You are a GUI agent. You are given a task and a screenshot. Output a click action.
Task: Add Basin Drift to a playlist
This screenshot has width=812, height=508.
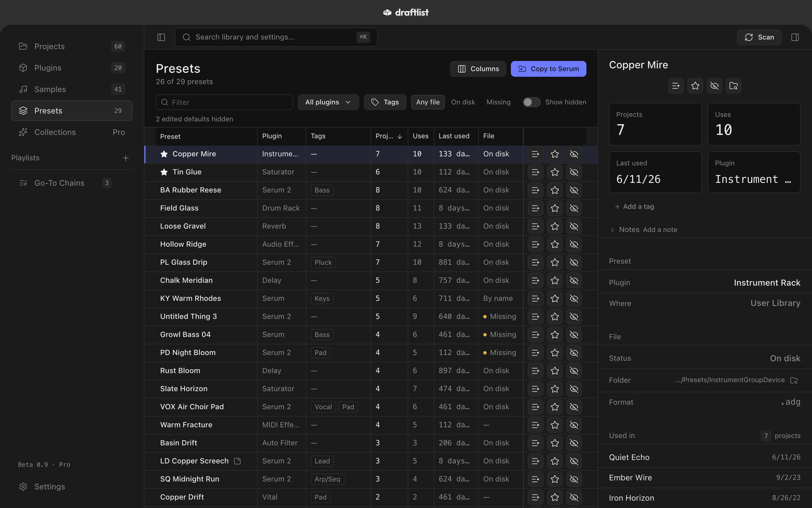coord(536,443)
